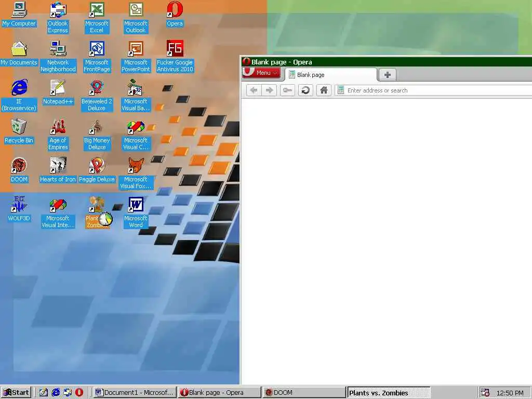Click the system tray scheduler icon

click(x=485, y=393)
